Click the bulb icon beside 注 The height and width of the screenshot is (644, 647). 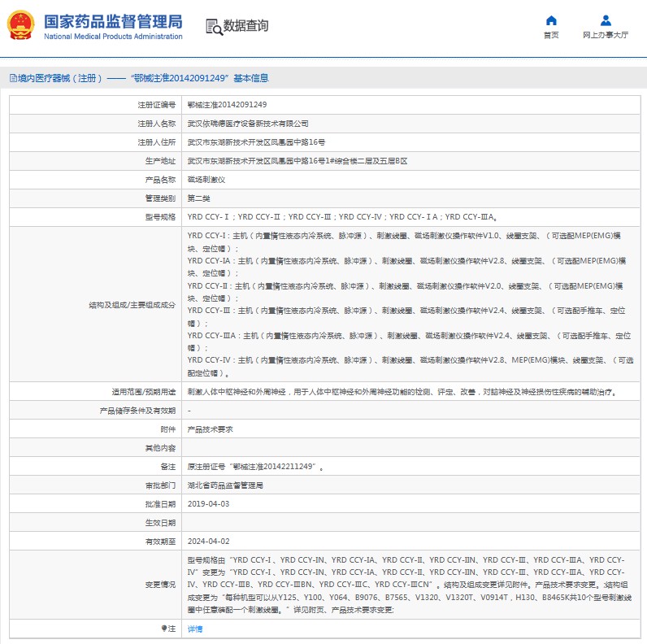pyautogui.click(x=164, y=629)
